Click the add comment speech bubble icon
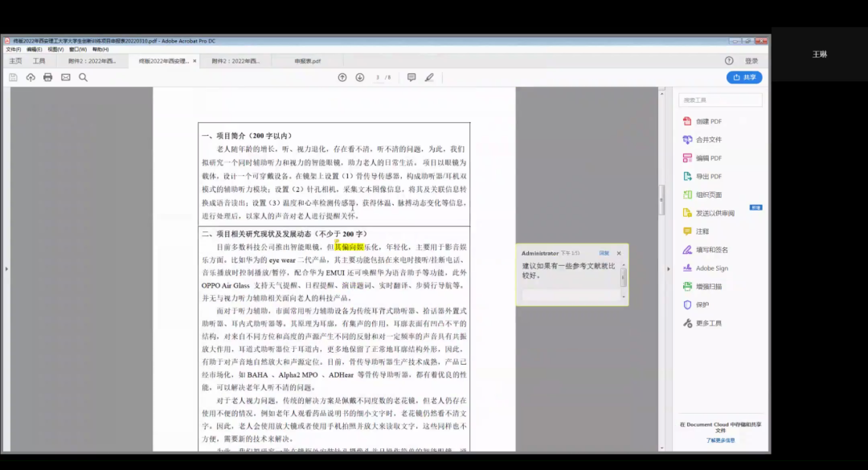Screen dimensions: 868x470 pos(411,77)
